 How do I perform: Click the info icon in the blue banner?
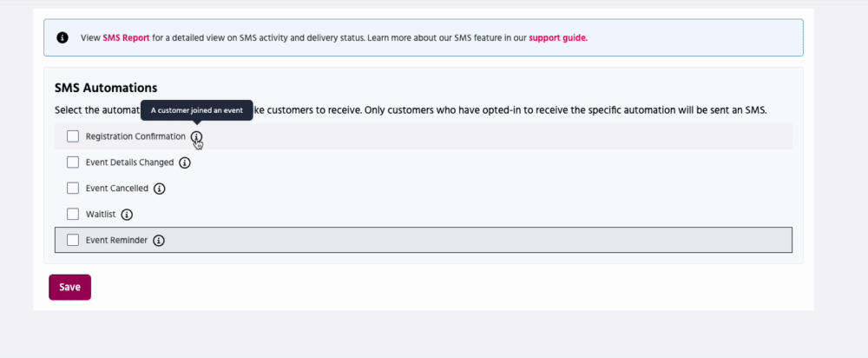click(x=62, y=38)
